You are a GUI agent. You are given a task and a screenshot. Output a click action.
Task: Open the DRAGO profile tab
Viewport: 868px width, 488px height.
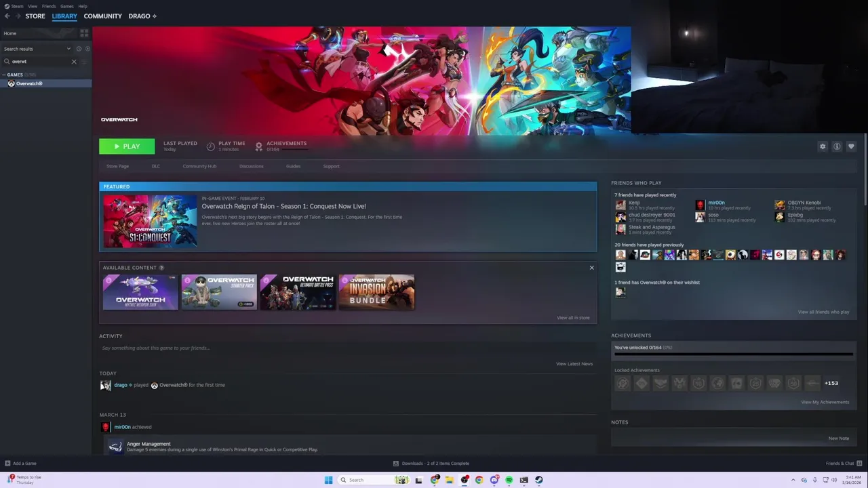tap(142, 16)
